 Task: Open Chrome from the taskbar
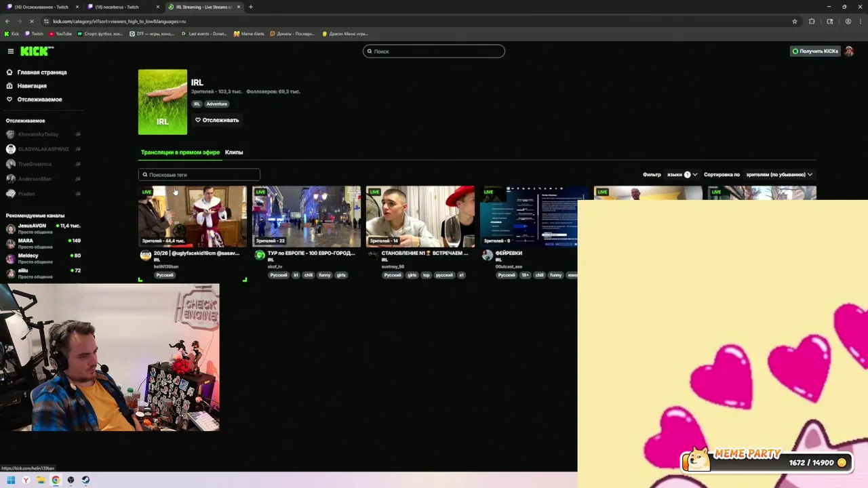pos(56,480)
